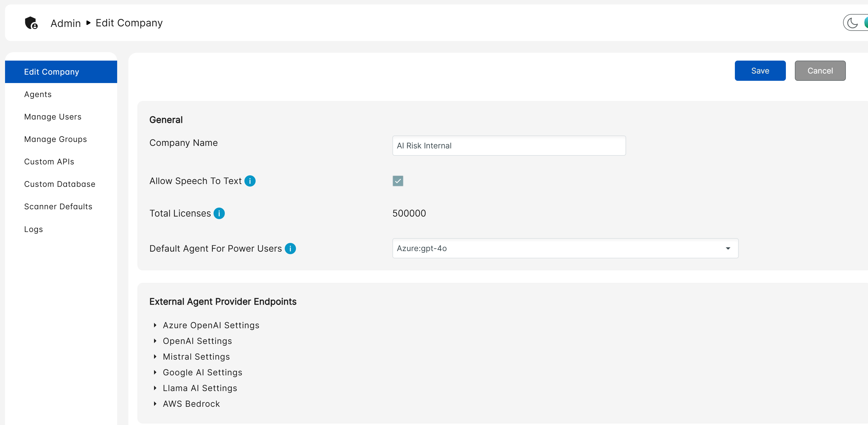Click the Save button
The height and width of the screenshot is (425, 868).
coord(760,71)
